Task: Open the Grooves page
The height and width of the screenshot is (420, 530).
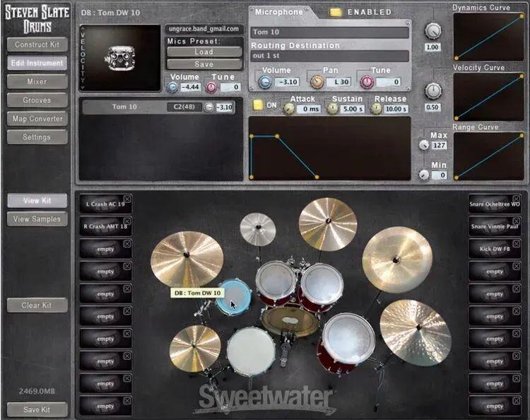Action: pos(37,100)
